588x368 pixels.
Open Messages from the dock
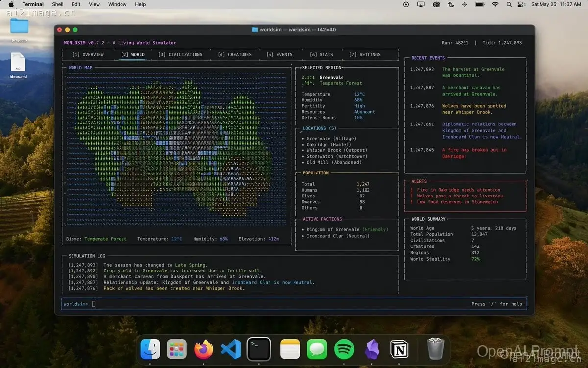pyautogui.click(x=317, y=349)
